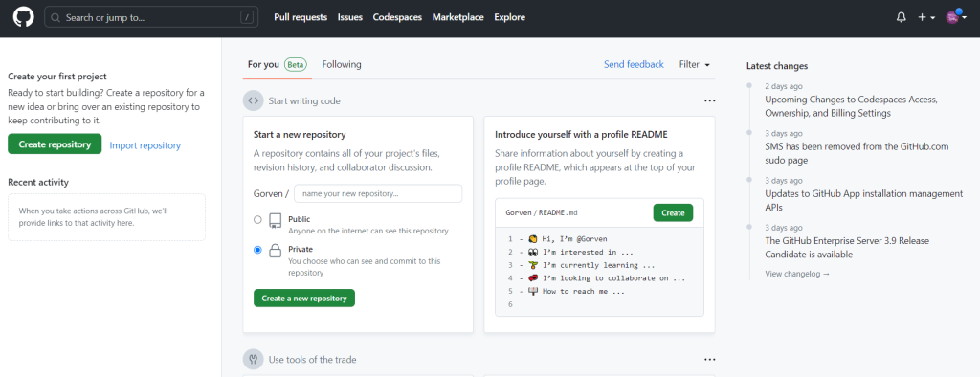Click 'Recent activity' heading

pyautogui.click(x=38, y=182)
